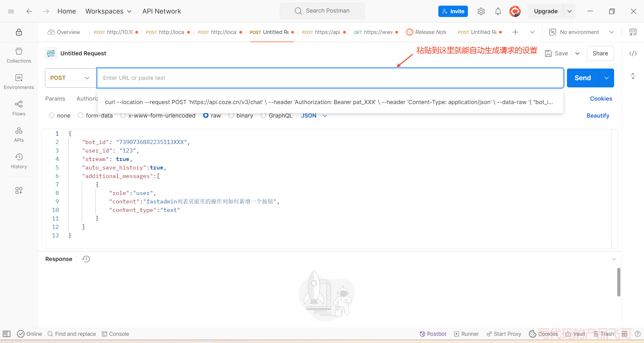Select the none body type
Viewport: 644px width, 343px height.
click(52, 116)
